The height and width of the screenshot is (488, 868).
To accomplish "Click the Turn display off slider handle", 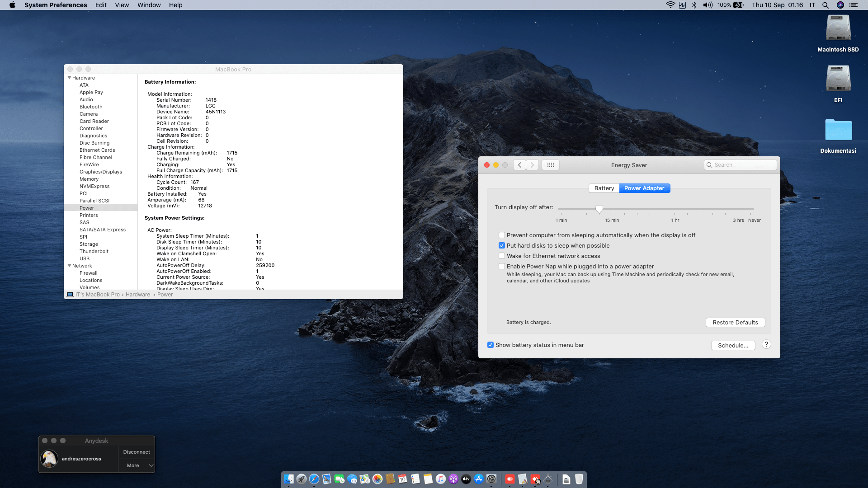I will 599,209.
